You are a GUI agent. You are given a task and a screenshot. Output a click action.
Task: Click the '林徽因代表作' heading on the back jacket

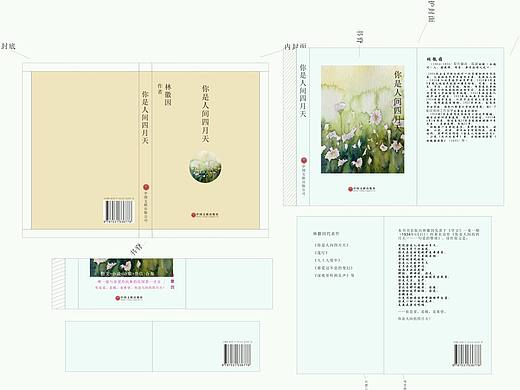coord(326,234)
